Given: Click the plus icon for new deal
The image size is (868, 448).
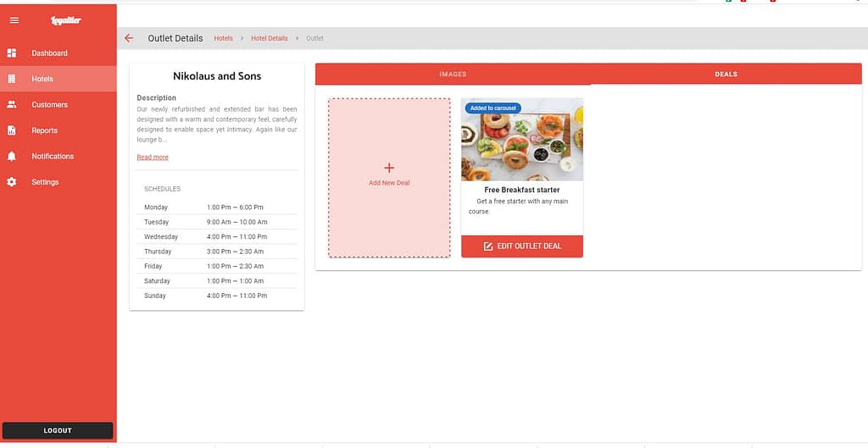Looking at the screenshot, I should 389,168.
